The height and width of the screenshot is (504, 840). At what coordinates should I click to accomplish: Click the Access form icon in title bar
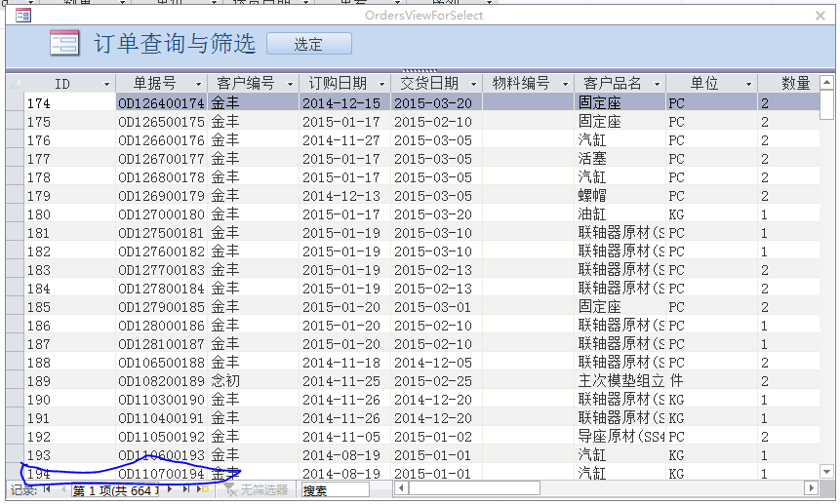(22, 16)
